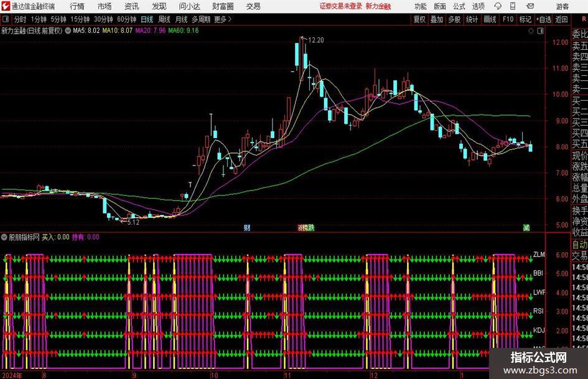Screen dimensions: 588x379
Task: Click the 5.12 low price label
Action: (133, 222)
